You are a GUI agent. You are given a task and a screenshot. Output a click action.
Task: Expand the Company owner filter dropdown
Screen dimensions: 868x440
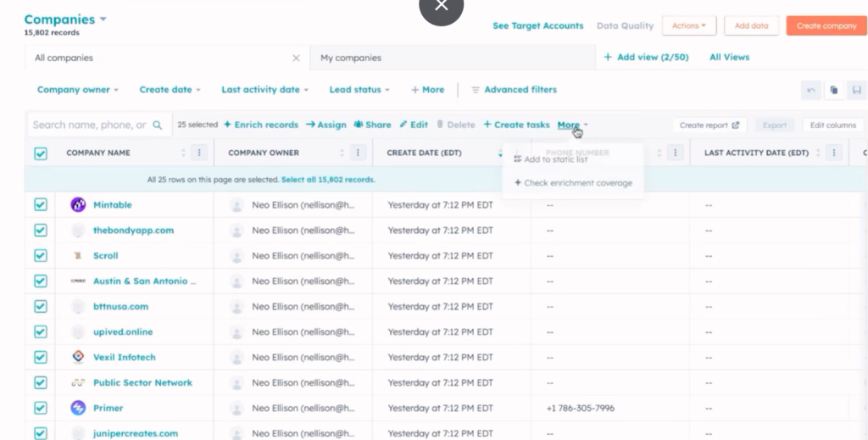(77, 90)
